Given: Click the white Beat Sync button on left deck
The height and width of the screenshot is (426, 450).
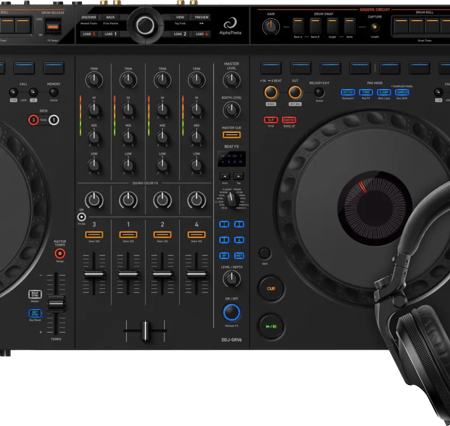Looking at the screenshot, I should click(x=35, y=294).
